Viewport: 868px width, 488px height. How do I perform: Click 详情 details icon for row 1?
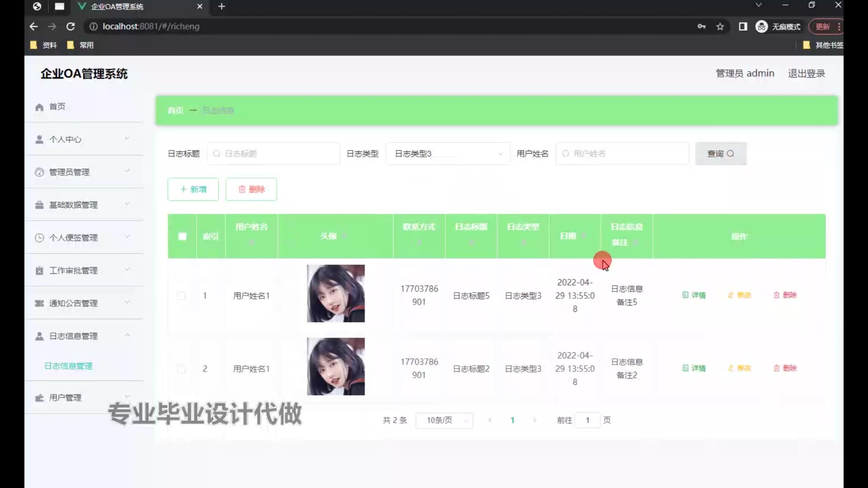pos(685,295)
